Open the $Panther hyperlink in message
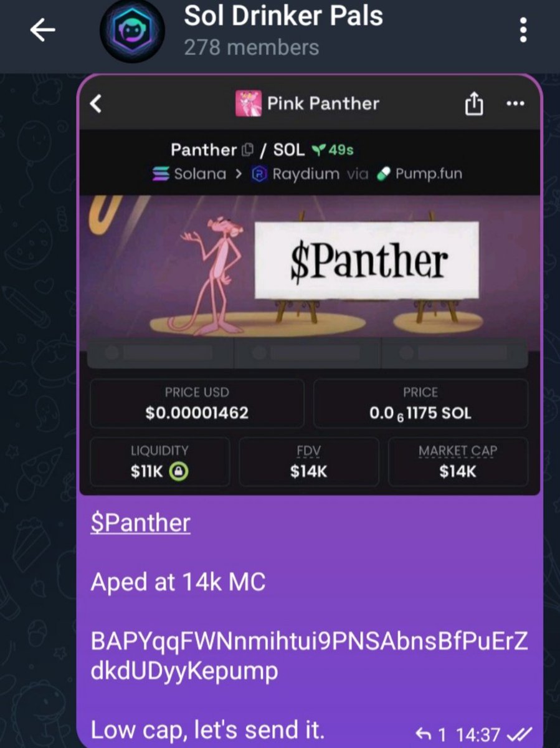The image size is (560, 748). tap(140, 523)
